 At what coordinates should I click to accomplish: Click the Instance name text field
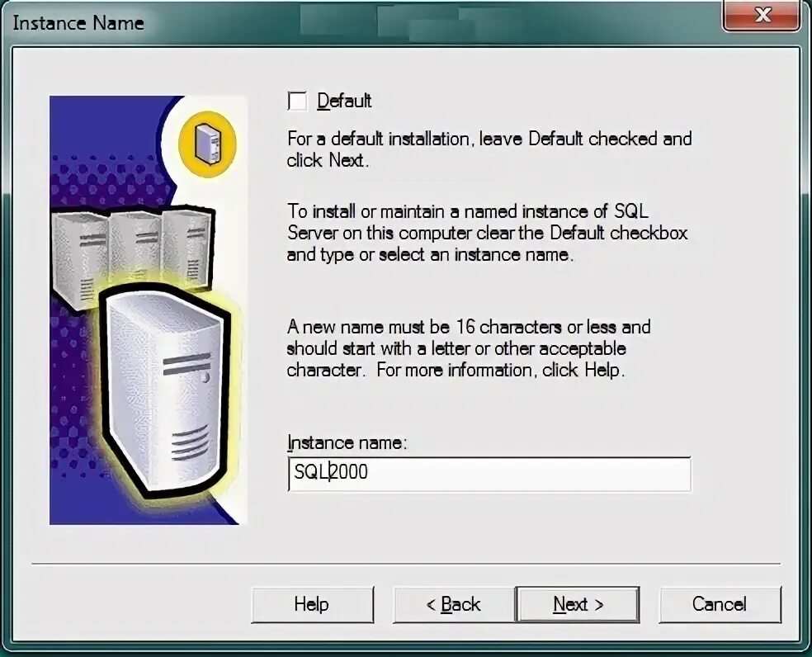(x=489, y=474)
